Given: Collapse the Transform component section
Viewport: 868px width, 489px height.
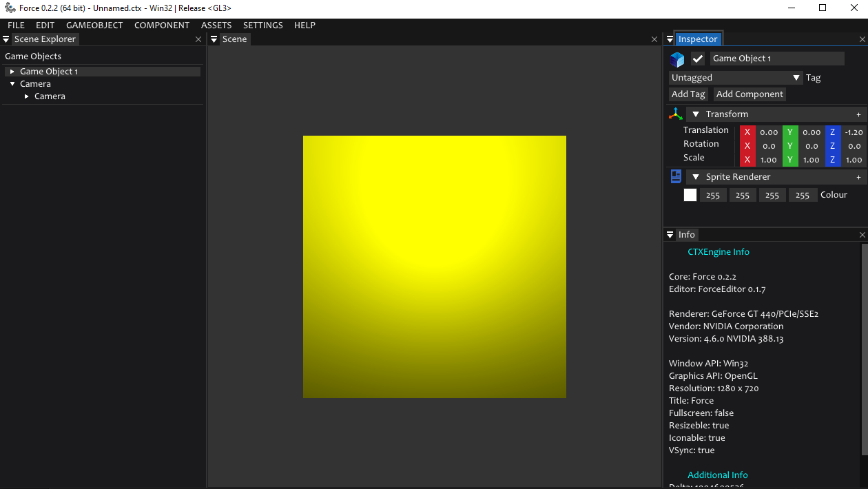Looking at the screenshot, I should [x=696, y=114].
